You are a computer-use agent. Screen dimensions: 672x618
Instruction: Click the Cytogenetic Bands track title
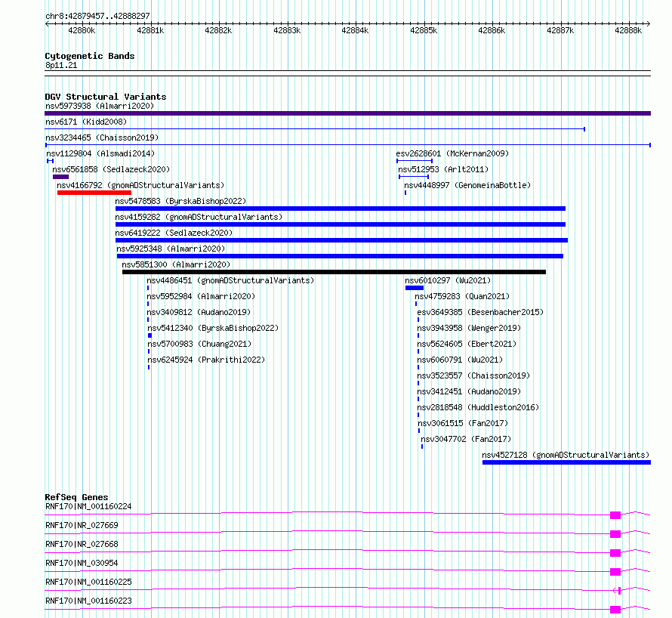(x=90, y=56)
